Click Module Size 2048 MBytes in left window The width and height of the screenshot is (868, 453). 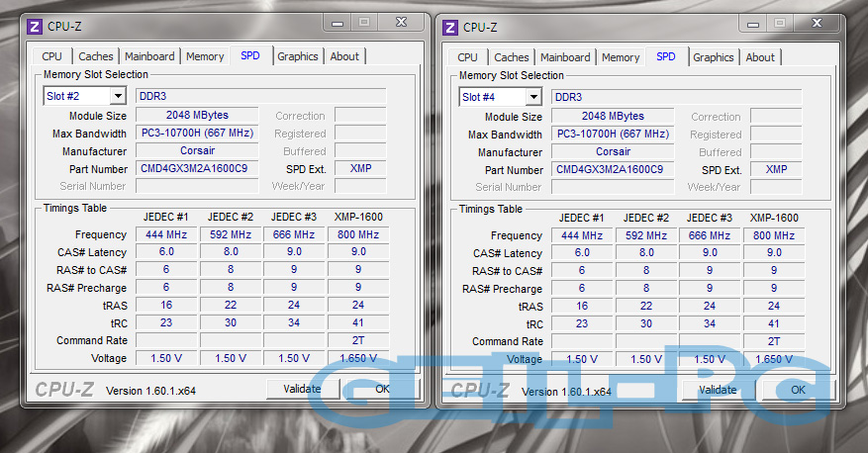pos(197,115)
